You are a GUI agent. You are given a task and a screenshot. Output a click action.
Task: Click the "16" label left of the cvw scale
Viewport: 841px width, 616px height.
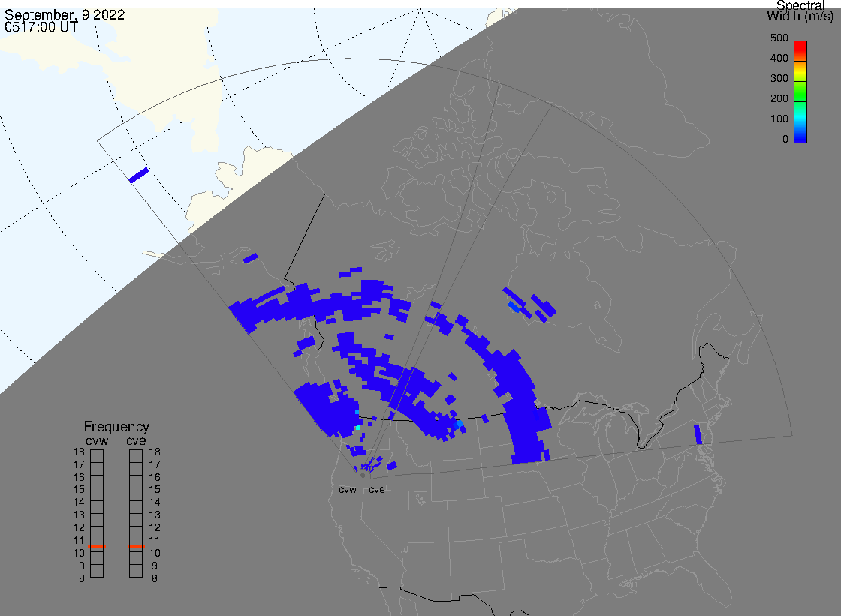(x=79, y=477)
